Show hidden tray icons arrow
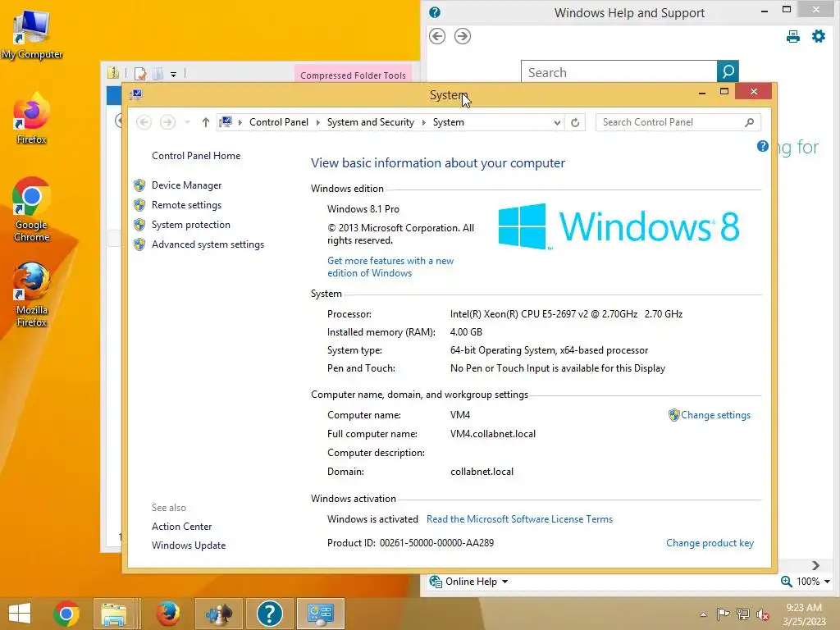This screenshot has height=630, width=840. click(703, 614)
